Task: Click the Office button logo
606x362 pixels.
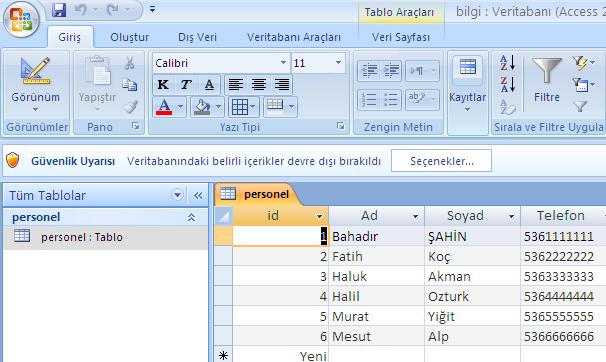Action: coord(21,19)
